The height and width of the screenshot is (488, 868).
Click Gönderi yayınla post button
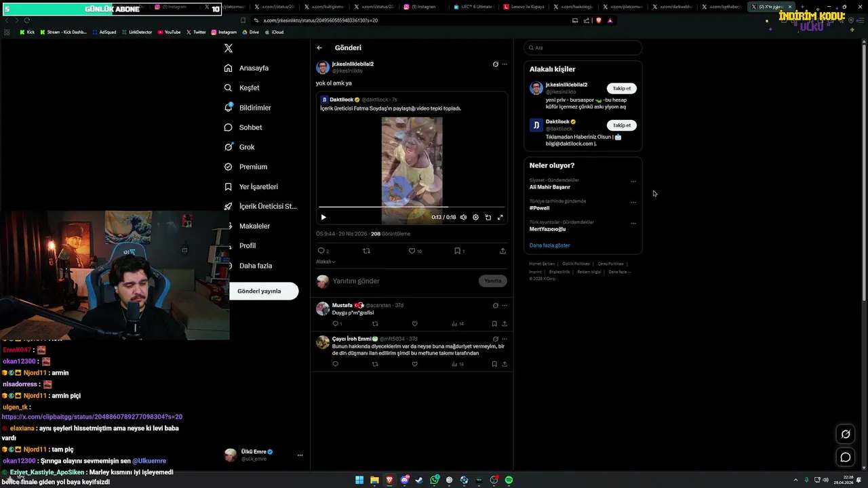point(264,291)
